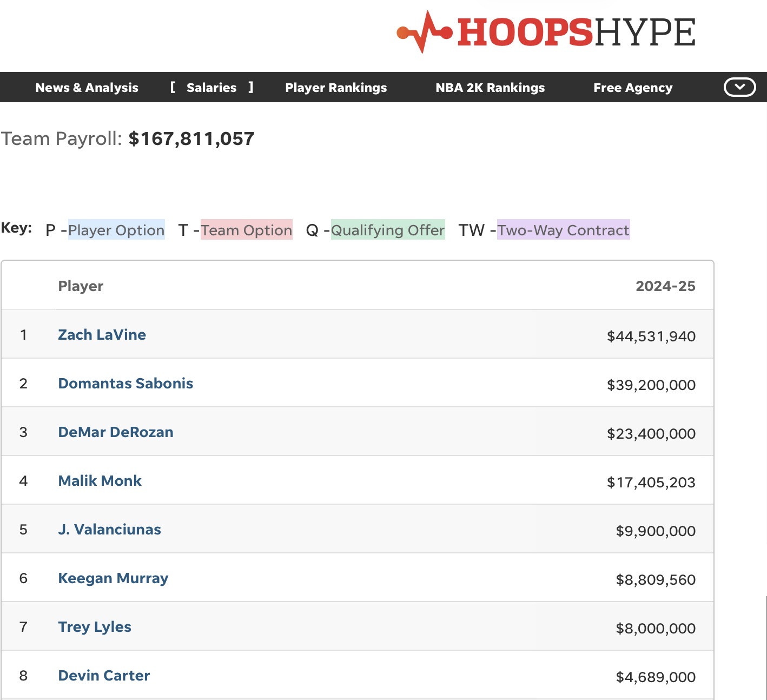Navigate to Free Agency
The width and height of the screenshot is (767, 700).
(x=633, y=88)
